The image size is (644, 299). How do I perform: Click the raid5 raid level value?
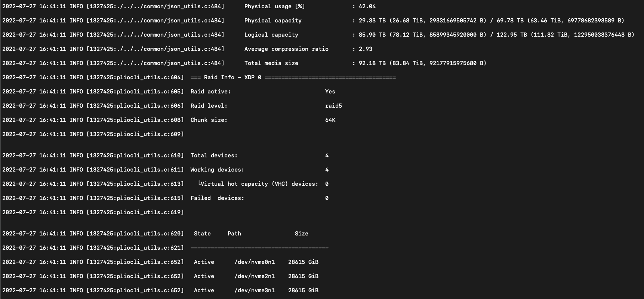coord(333,106)
